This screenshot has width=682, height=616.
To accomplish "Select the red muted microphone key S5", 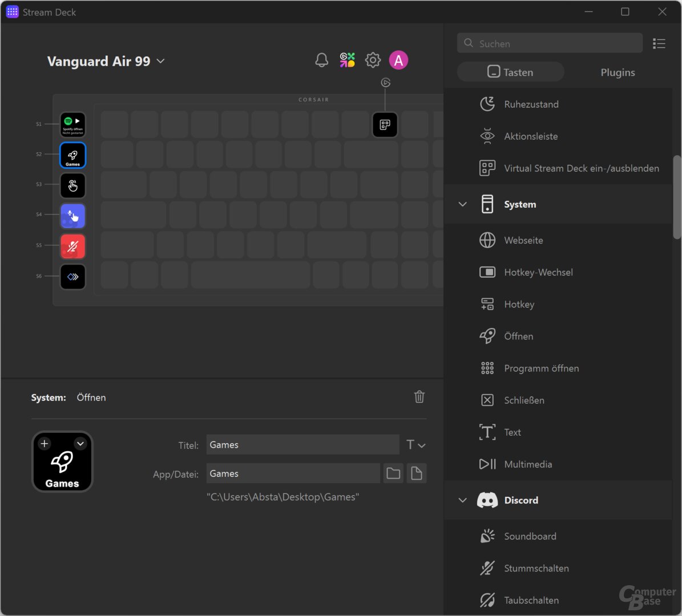I will point(73,246).
